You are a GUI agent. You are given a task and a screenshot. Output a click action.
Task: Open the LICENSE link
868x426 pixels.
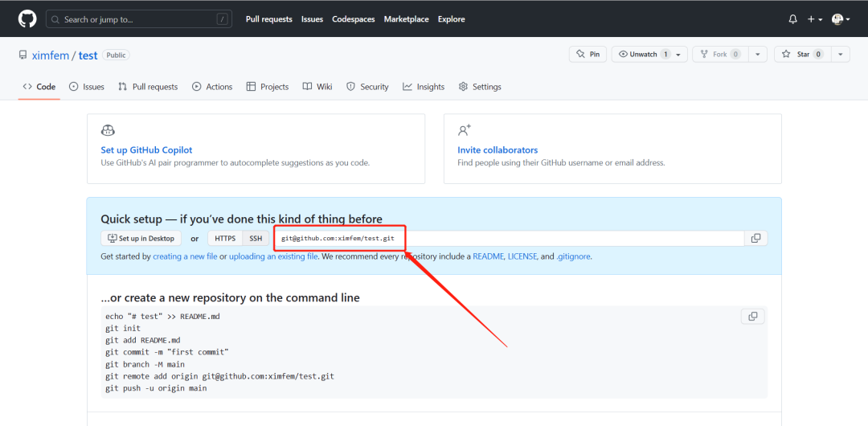522,257
